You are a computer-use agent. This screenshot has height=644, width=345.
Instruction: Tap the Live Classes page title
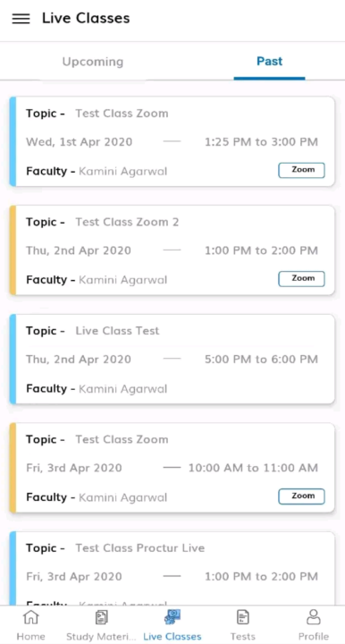click(86, 19)
